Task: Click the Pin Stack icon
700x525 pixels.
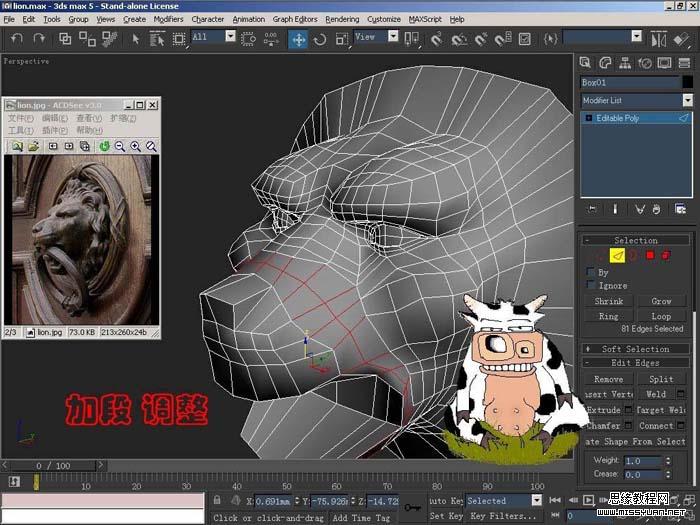Action: tap(592, 209)
